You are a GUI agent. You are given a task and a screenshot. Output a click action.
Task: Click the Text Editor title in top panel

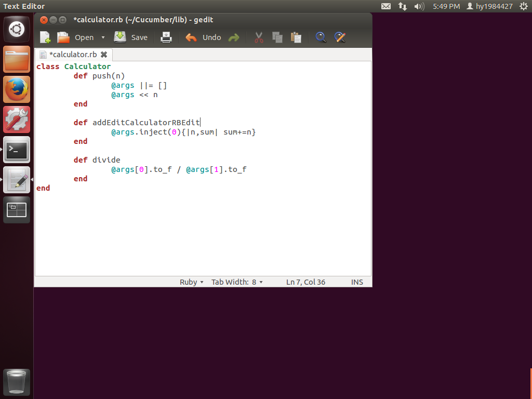point(24,6)
